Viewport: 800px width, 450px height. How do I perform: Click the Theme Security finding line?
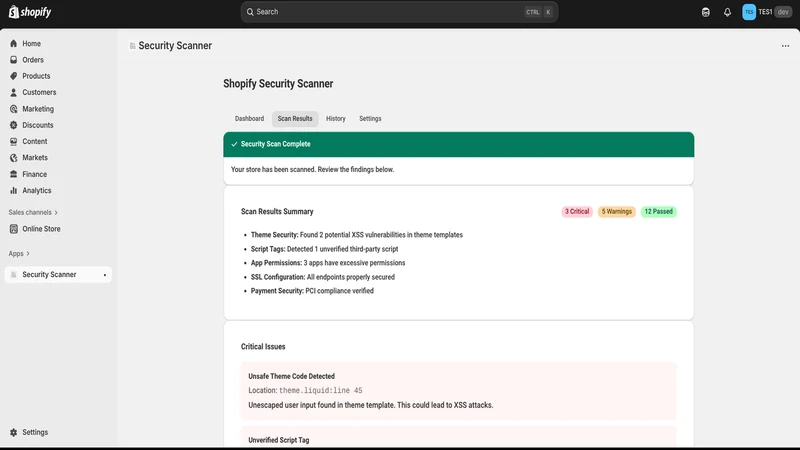pos(357,235)
